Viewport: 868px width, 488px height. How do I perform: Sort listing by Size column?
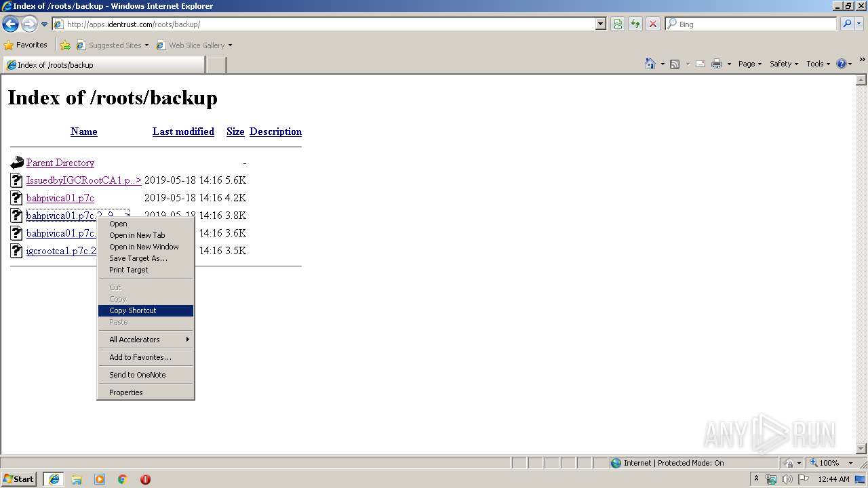point(235,131)
